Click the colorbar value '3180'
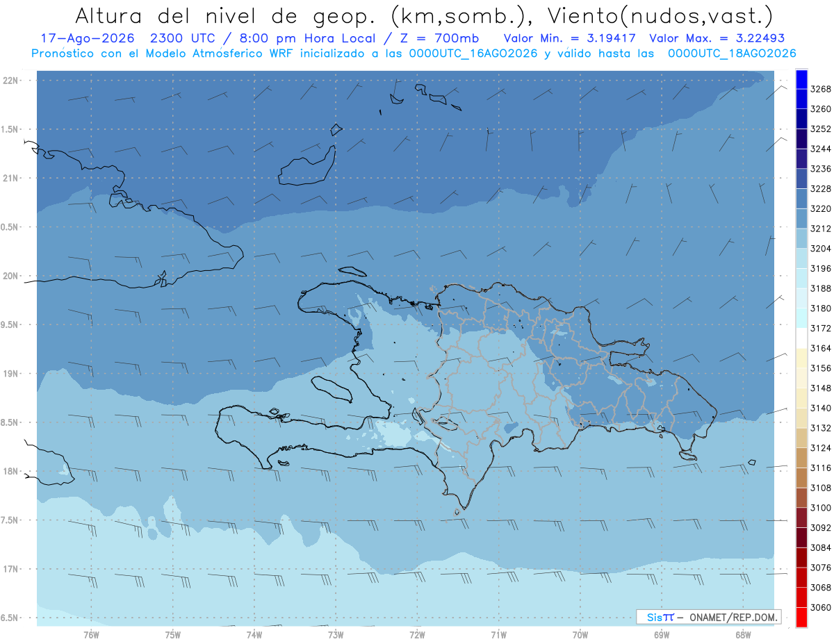 [821, 308]
